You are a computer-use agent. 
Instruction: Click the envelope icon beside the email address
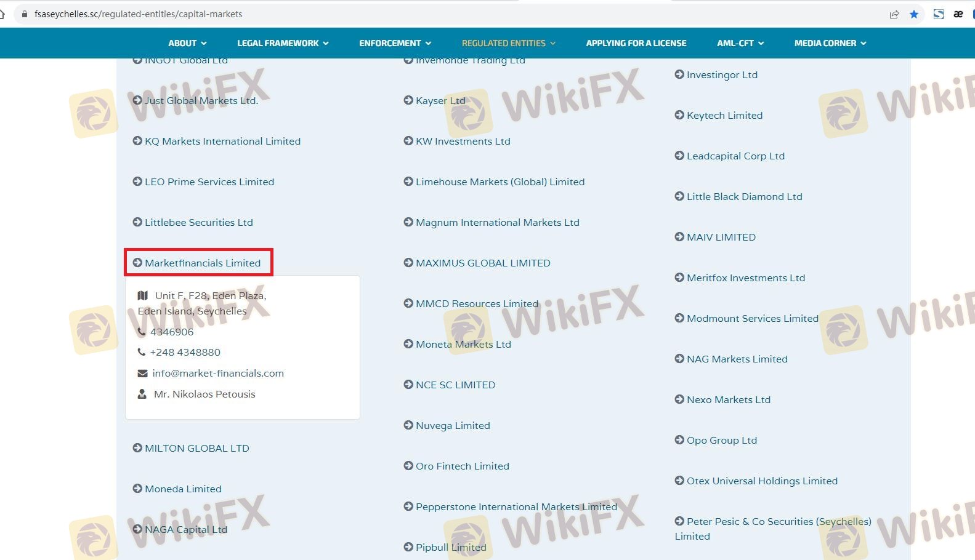[142, 374]
